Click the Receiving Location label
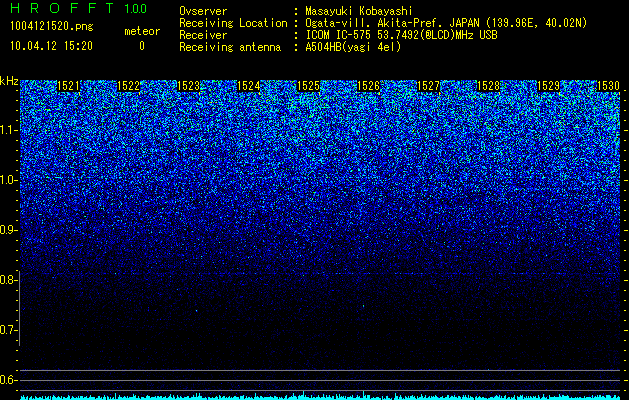Screen dimensions: 629x400 tap(233, 23)
